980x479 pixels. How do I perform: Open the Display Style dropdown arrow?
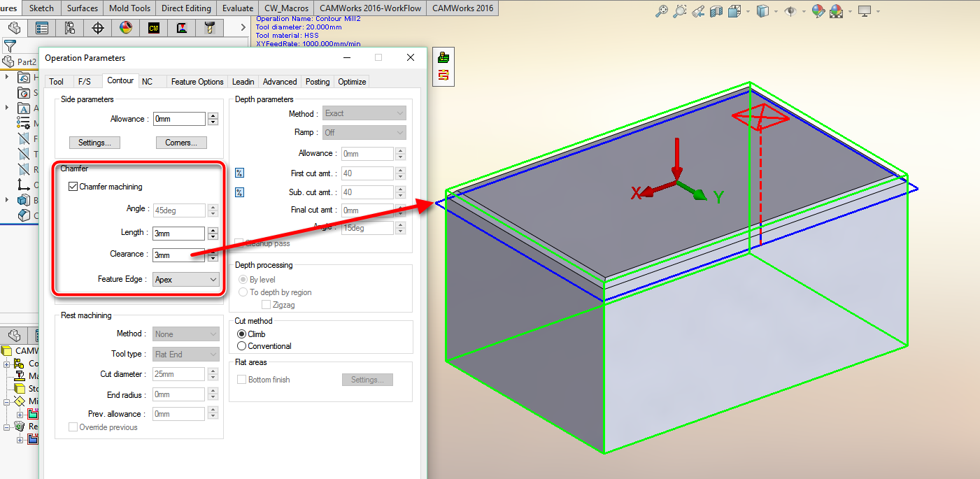777,11
